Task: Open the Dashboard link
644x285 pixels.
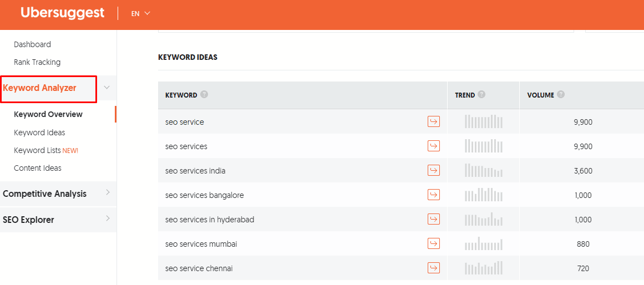Action: click(x=32, y=44)
